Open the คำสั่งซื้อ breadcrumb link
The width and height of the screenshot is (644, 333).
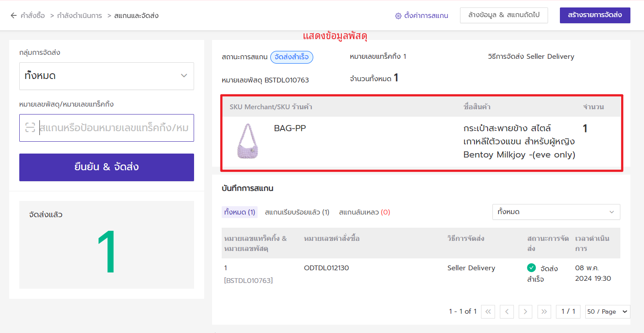point(33,16)
